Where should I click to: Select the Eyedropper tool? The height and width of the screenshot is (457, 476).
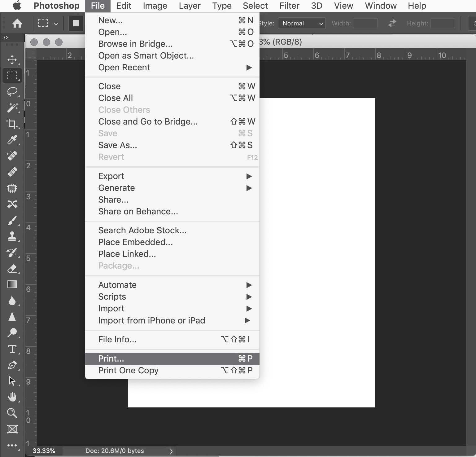click(x=12, y=140)
